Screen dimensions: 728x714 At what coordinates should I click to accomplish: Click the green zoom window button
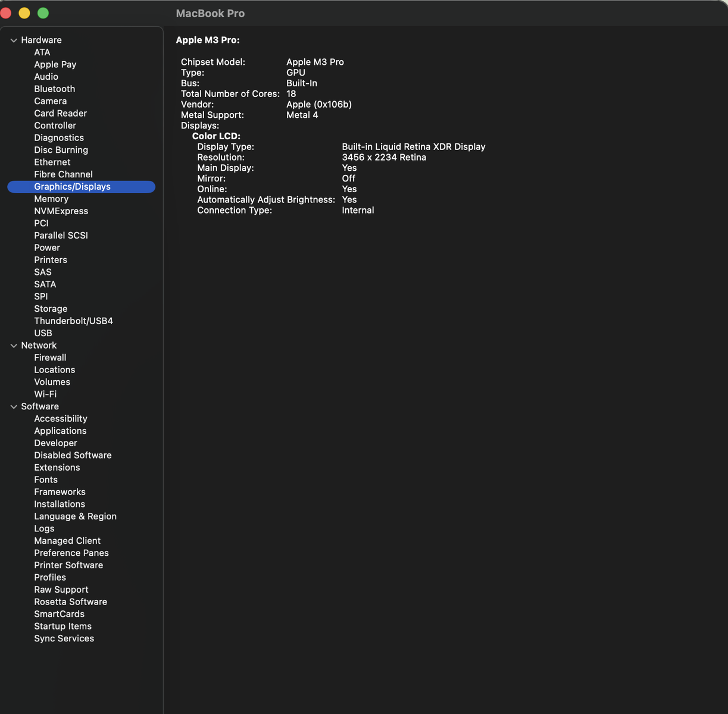[x=43, y=13]
